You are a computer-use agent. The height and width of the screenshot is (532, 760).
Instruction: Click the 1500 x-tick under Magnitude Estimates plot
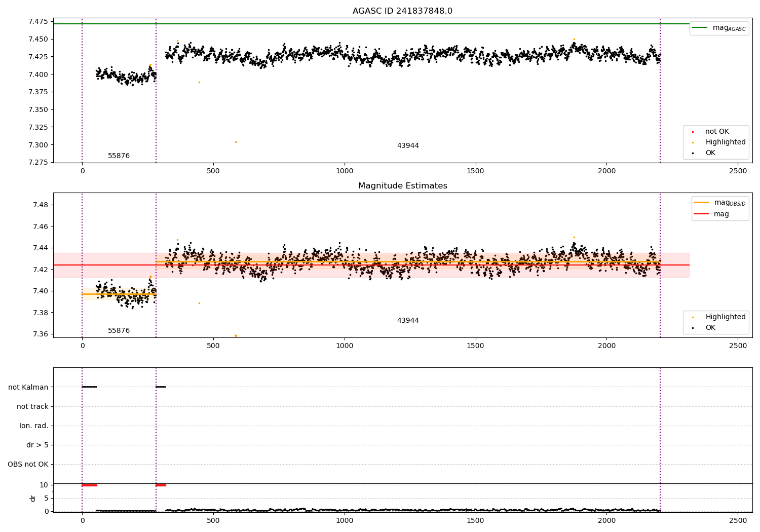pyautogui.click(x=475, y=346)
